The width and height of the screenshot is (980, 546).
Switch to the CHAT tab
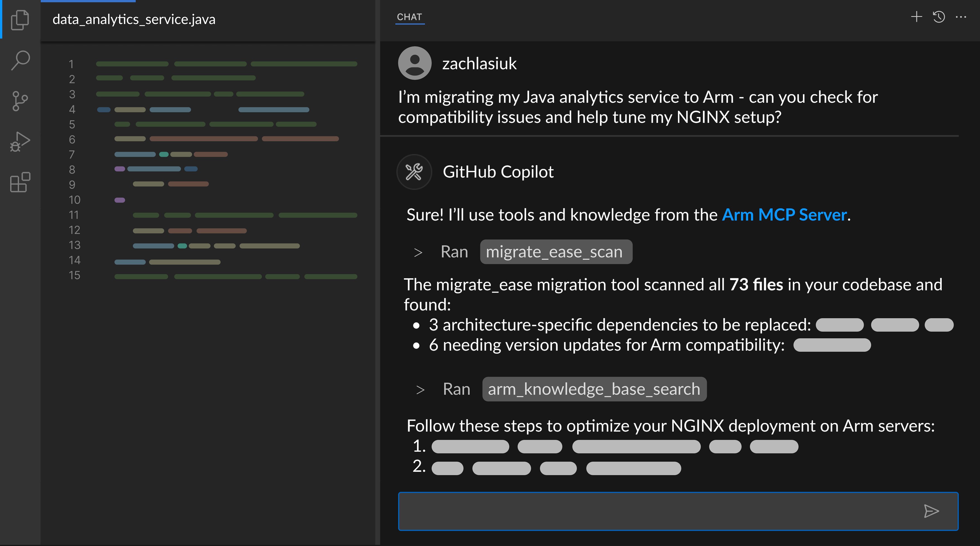coord(409,16)
